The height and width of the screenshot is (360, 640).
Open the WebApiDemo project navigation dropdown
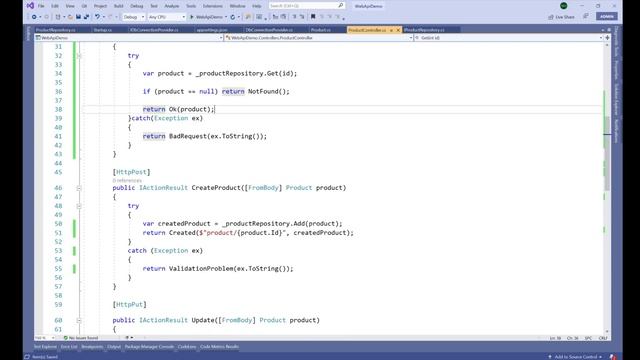129,38
